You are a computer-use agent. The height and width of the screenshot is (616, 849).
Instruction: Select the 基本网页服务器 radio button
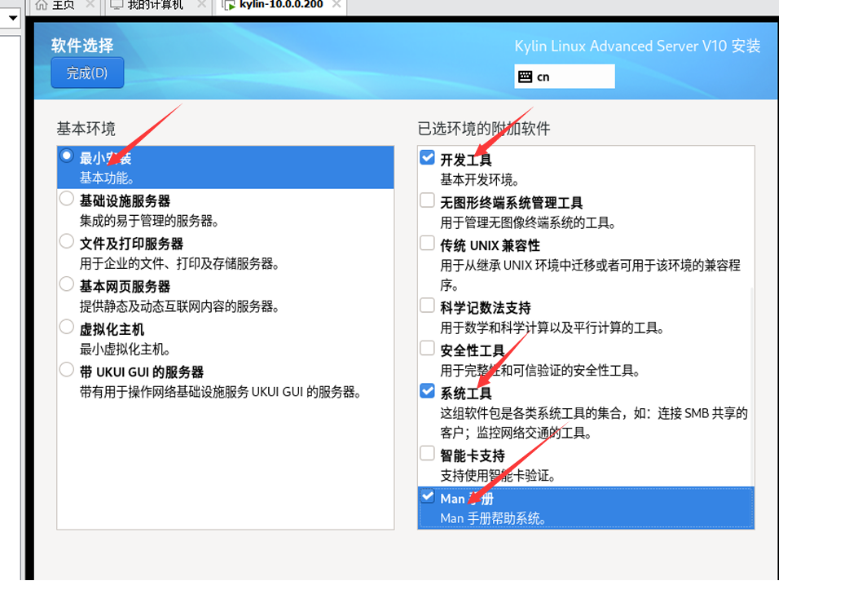point(67,284)
